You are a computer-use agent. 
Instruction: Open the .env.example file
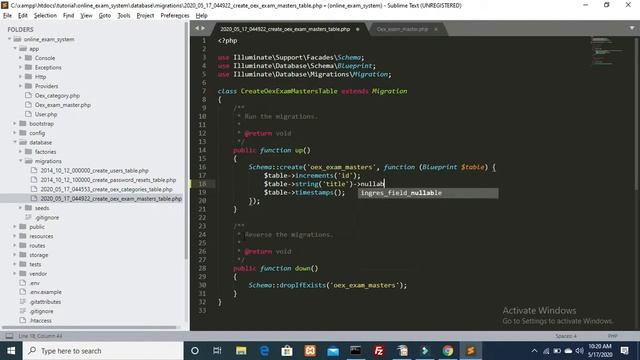pos(45,292)
